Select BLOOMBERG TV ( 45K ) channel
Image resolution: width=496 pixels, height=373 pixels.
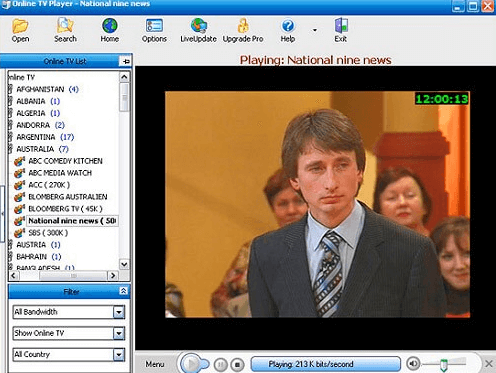(65, 209)
